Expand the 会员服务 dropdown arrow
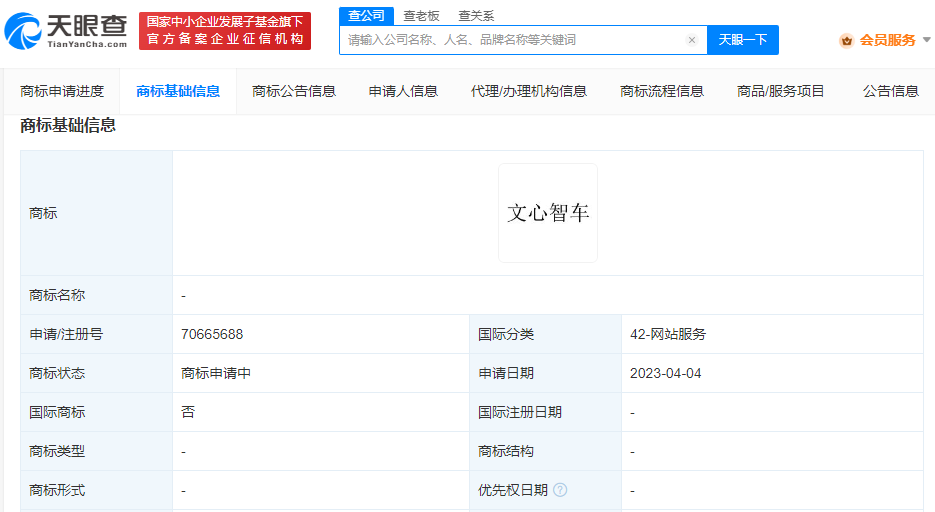This screenshot has width=935, height=512. pos(926,40)
